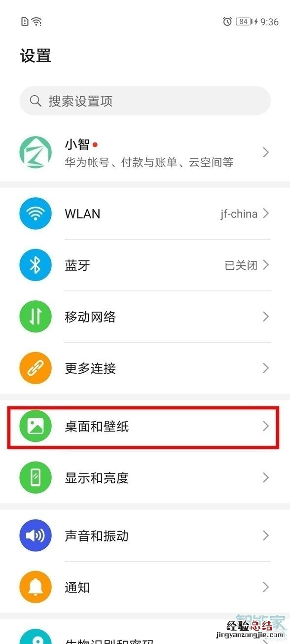Tap the 显示和亮度 phone icon

click(35, 477)
